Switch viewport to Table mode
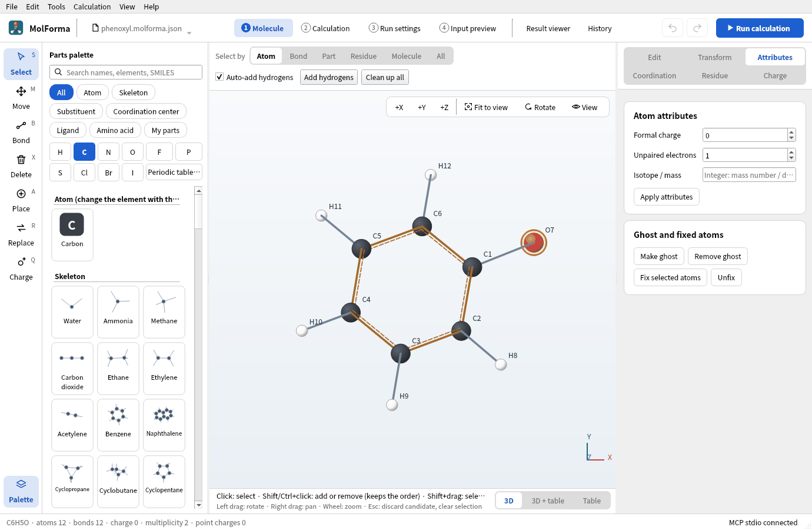812x530 pixels. [x=592, y=501]
